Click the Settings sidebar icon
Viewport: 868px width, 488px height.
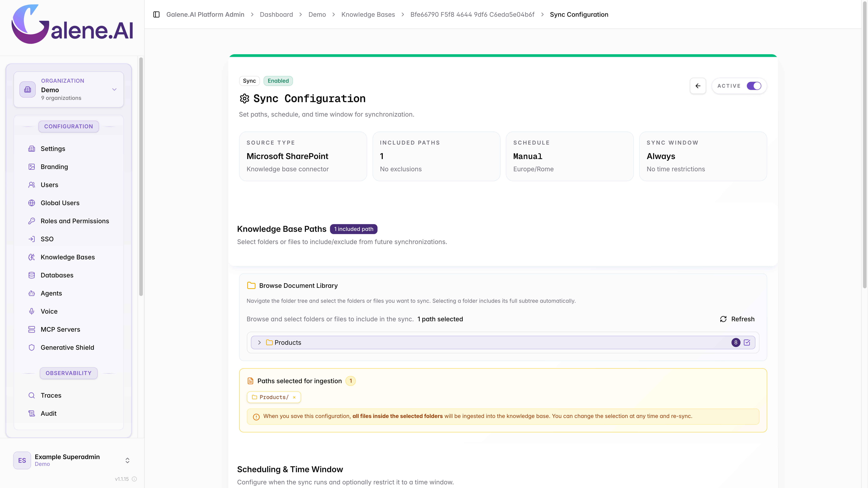[x=32, y=149]
